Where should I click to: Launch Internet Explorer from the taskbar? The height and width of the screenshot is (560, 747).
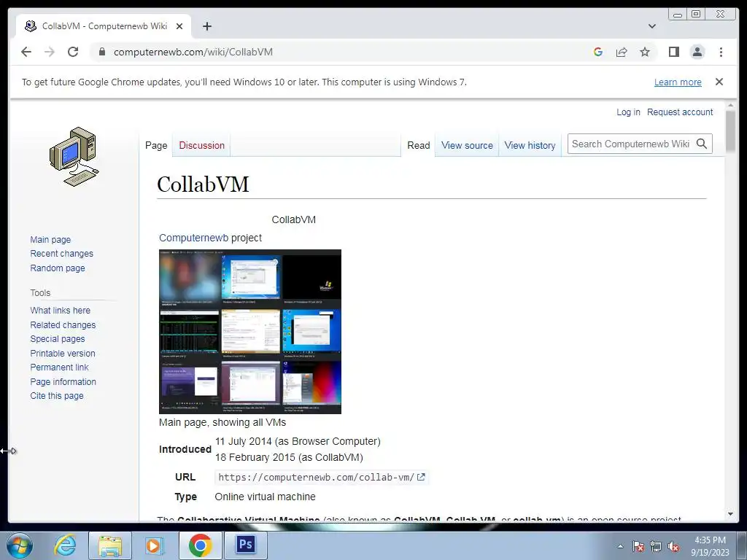pos(65,545)
